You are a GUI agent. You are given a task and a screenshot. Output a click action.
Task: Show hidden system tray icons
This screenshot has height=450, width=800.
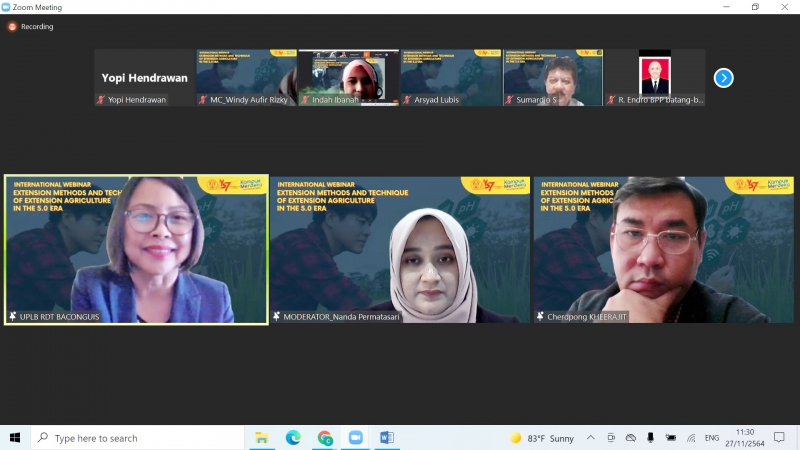(x=591, y=438)
